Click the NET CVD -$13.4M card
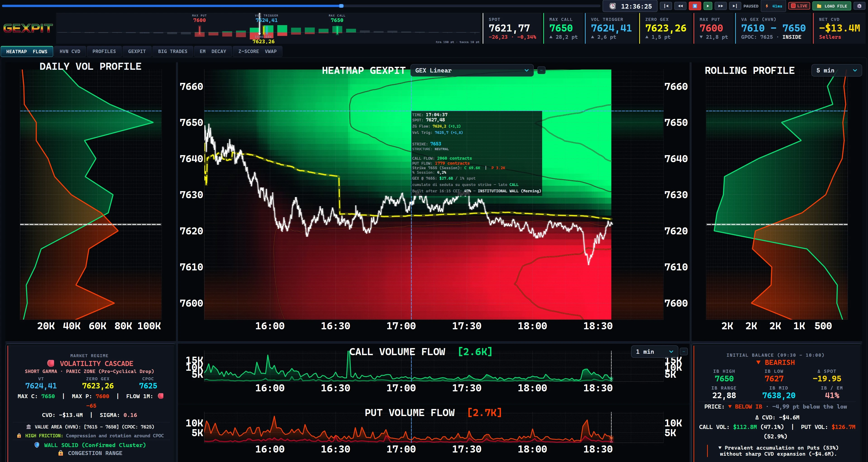The width and height of the screenshot is (868, 462). 839,29
